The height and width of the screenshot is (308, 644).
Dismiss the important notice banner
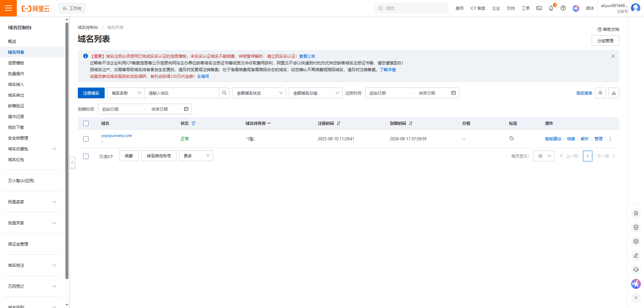(613, 56)
